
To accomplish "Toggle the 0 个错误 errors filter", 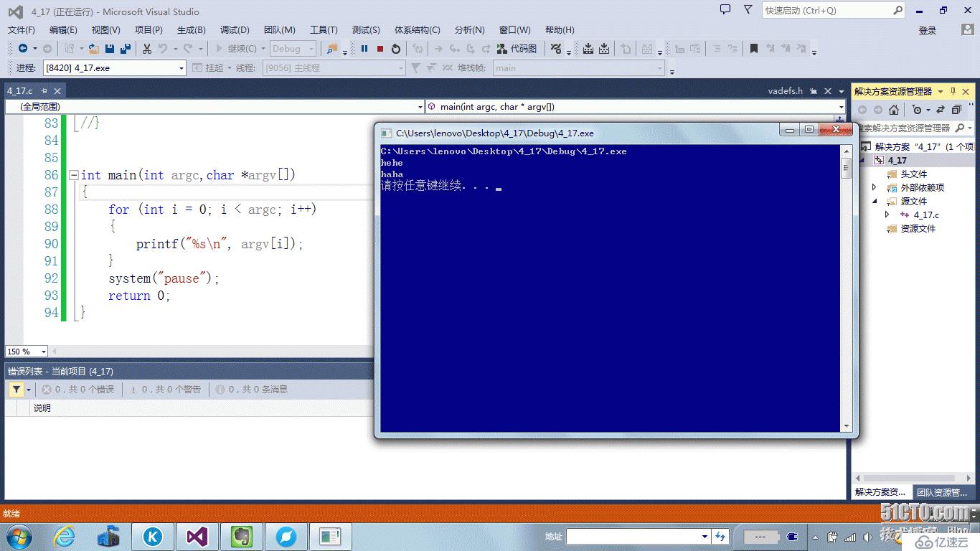I will point(78,390).
